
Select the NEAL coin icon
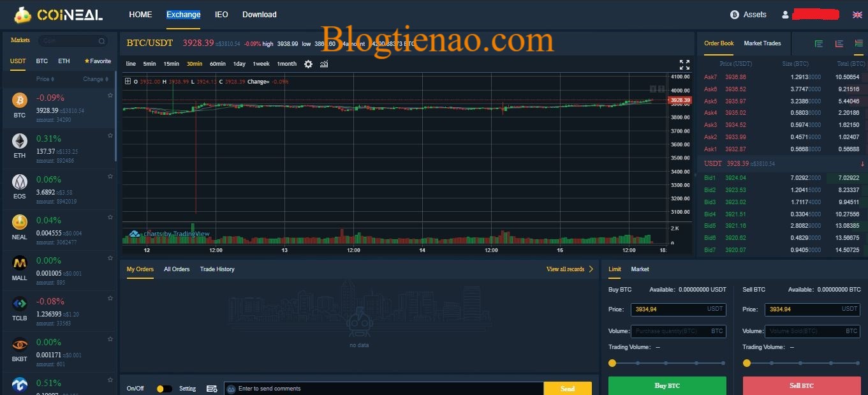click(x=20, y=222)
